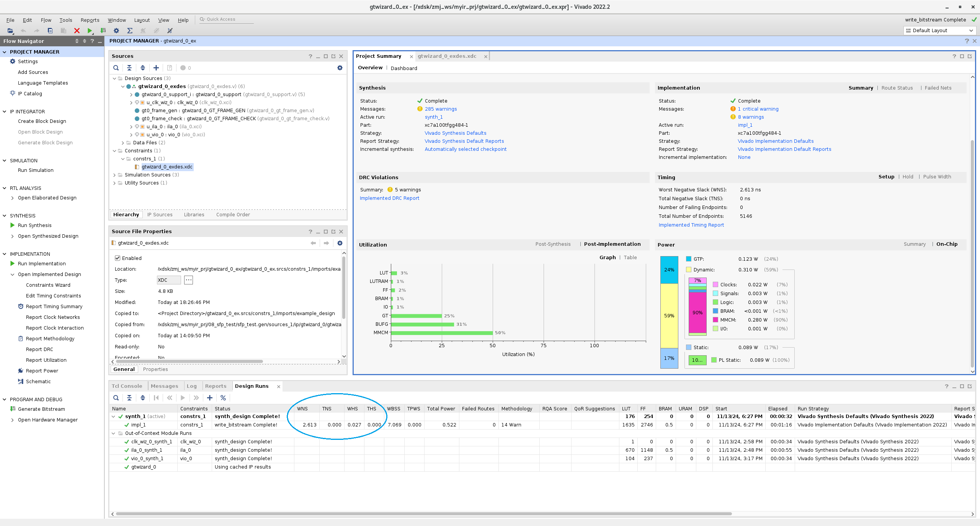980x526 pixels.
Task: Click the Run Synthesis green arrow icon
Action: coord(13,225)
